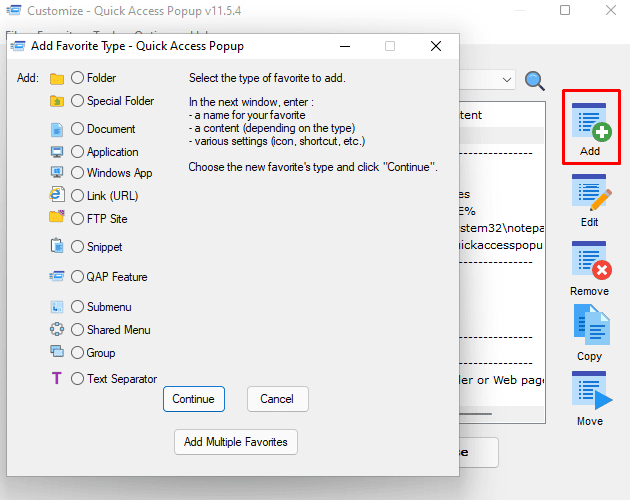This screenshot has width=630, height=500.
Task: Click the Continue button
Action: point(194,399)
